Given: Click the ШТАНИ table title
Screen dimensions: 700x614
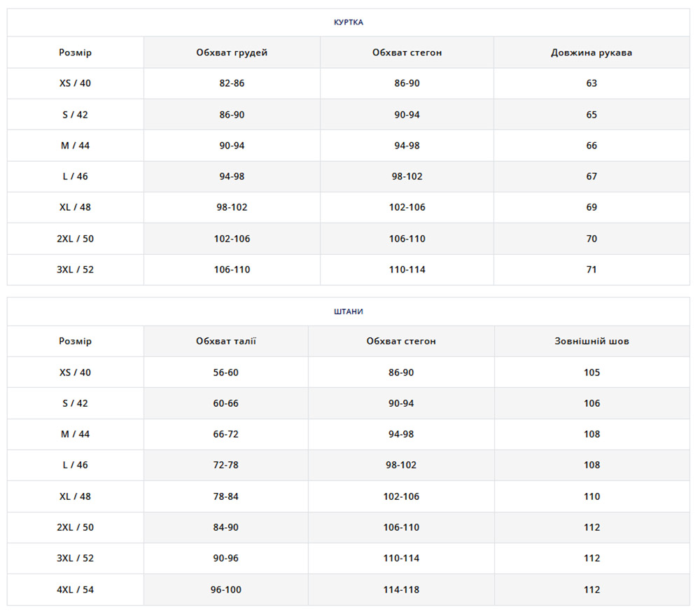Looking at the screenshot, I should 348,312.
